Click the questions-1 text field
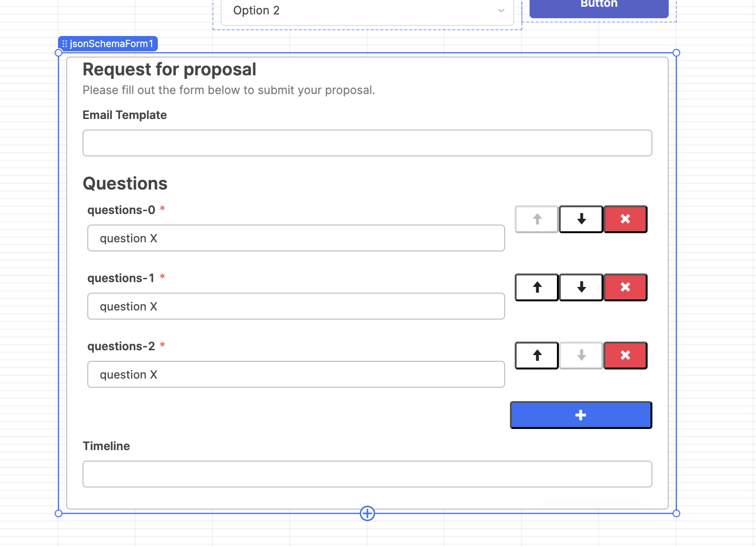Screen dimensions: 756x547 [x=296, y=306]
